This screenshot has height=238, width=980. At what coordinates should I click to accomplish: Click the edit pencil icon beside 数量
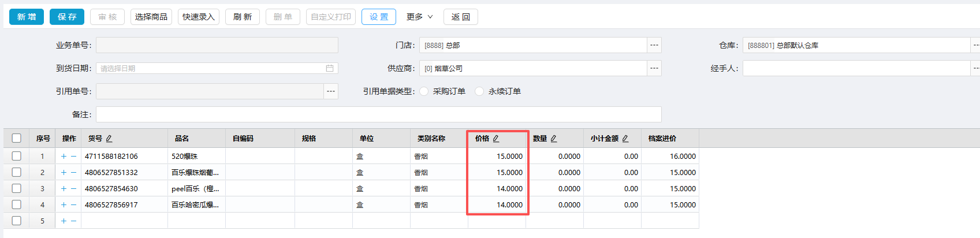pos(554,139)
